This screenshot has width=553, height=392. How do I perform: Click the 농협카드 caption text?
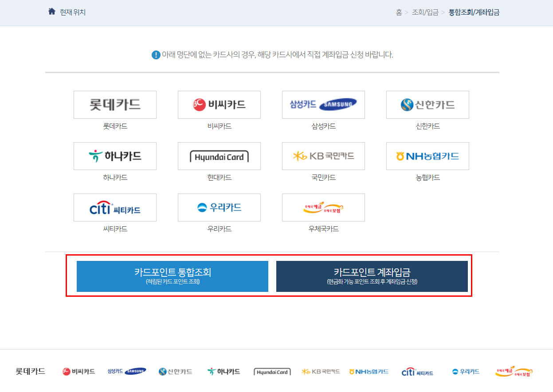427,178
